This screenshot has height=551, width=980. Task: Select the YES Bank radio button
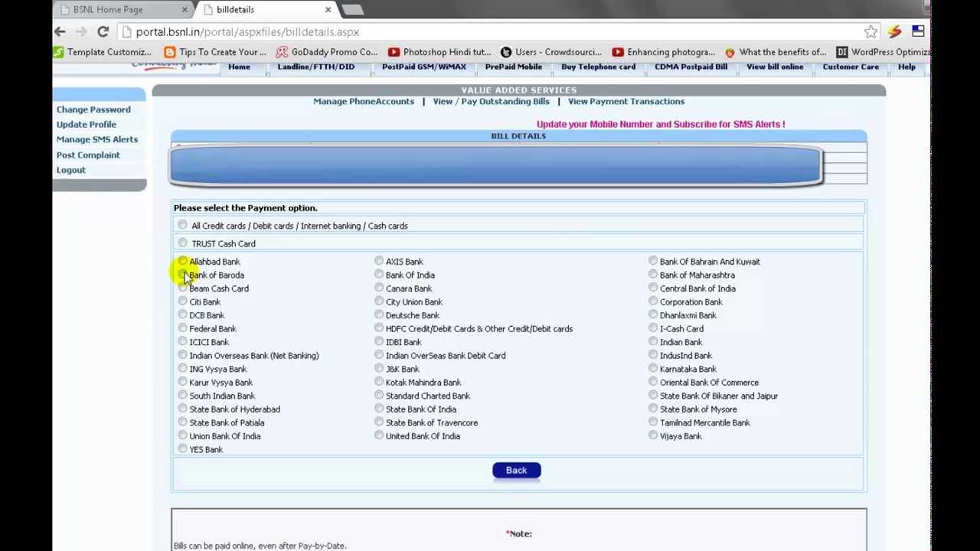coord(182,448)
